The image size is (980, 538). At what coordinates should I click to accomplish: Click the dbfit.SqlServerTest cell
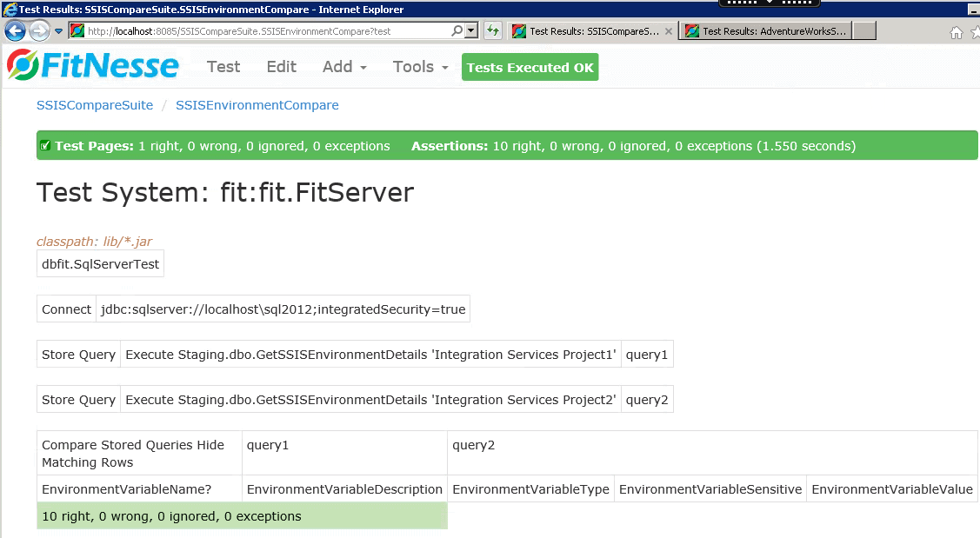pyautogui.click(x=100, y=263)
